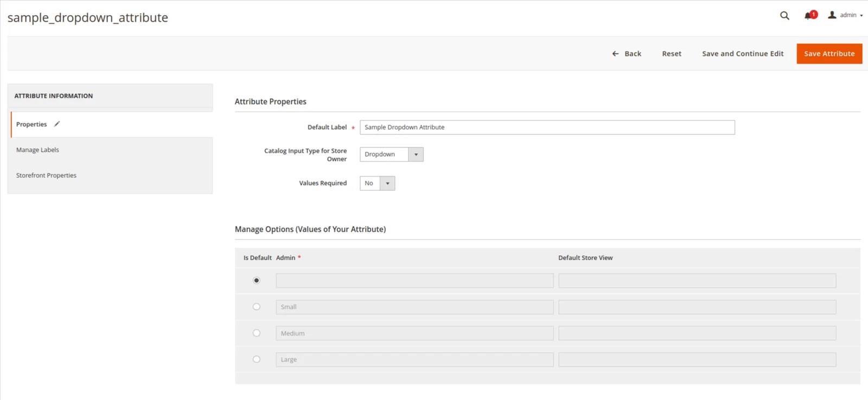The height and width of the screenshot is (400, 868).
Task: Click Default Store View field in first row
Action: click(x=697, y=280)
